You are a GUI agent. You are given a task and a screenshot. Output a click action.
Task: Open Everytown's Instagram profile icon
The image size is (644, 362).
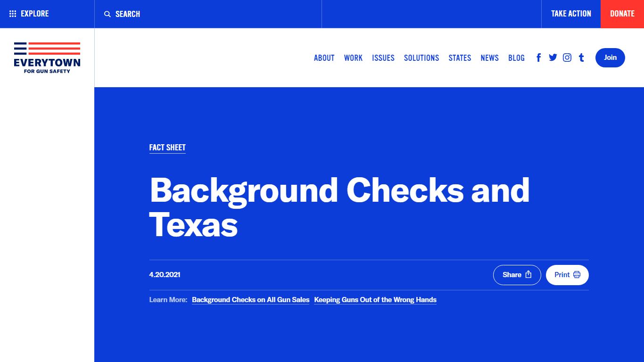coord(567,58)
